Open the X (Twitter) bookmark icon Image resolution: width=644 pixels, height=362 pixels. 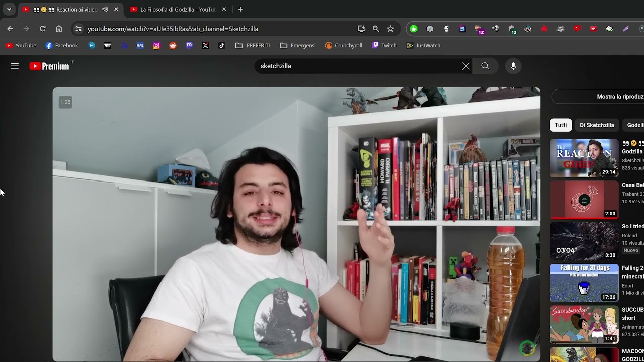(205, 45)
